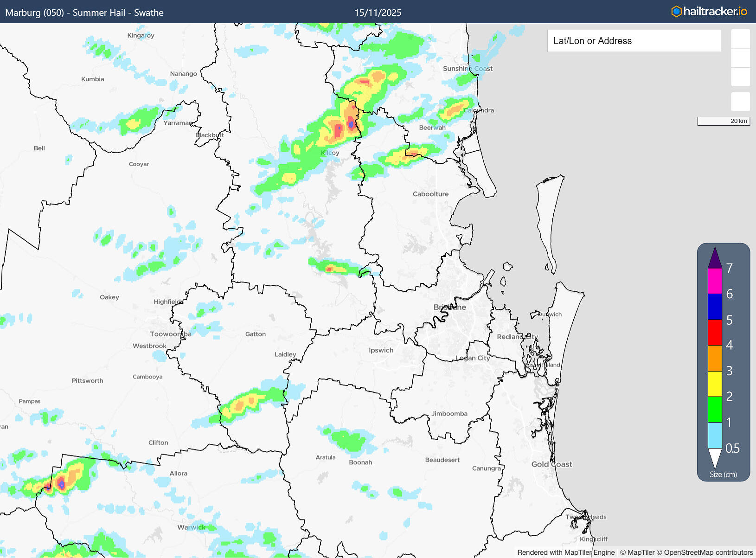
Task: Click the Toowoomba city label
Action: (x=170, y=334)
